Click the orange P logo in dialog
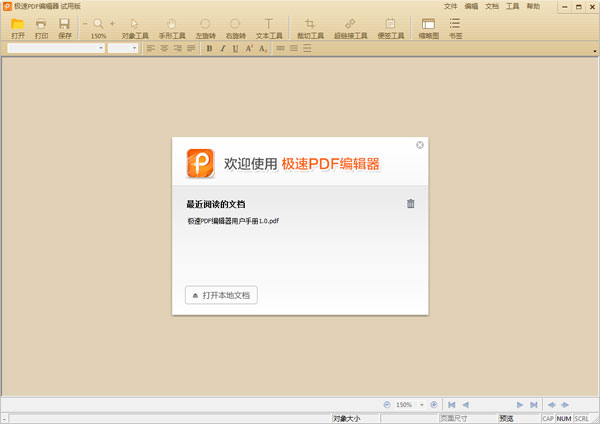This screenshot has height=424, width=600. (201, 163)
